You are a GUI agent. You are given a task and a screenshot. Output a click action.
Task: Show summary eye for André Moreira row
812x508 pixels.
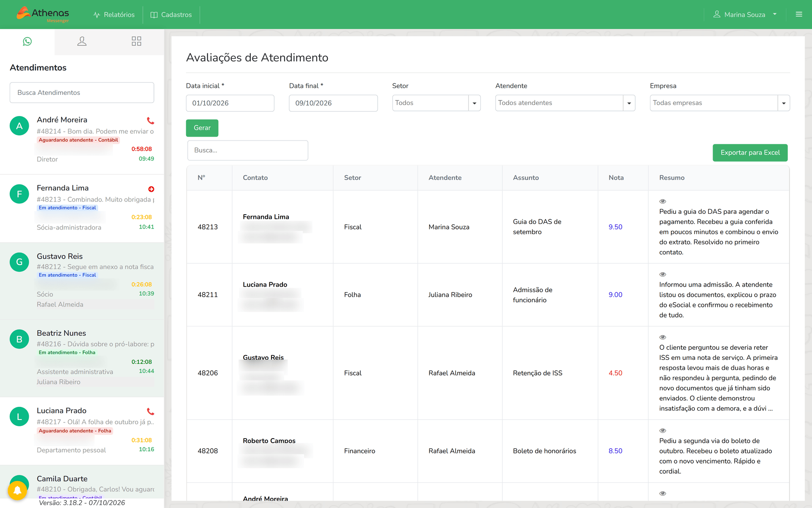[663, 494]
